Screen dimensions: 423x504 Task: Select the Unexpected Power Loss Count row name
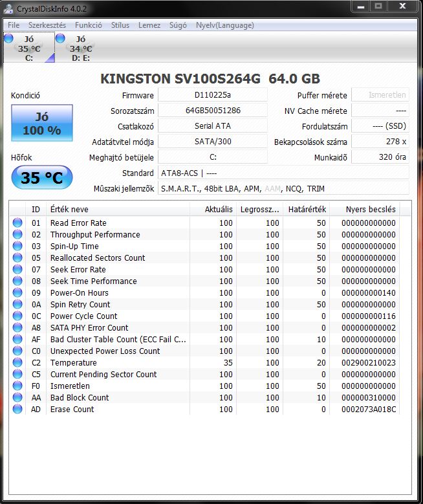(x=105, y=351)
